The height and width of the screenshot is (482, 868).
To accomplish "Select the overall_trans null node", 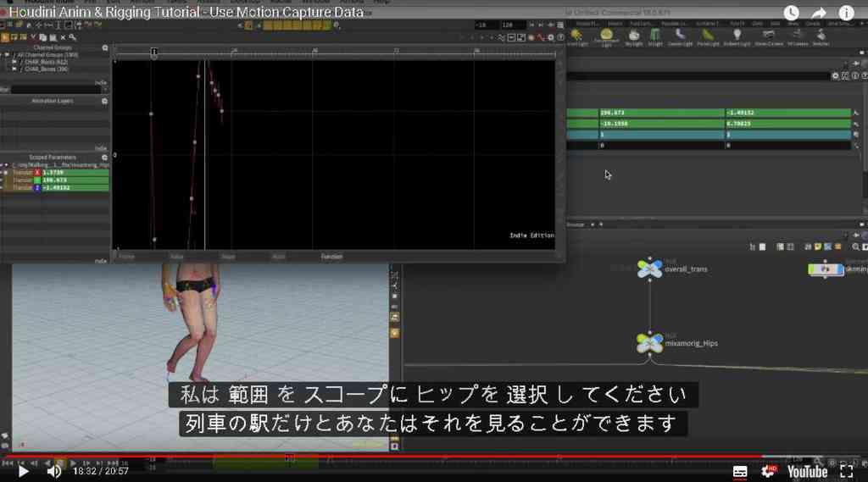I will tap(650, 269).
